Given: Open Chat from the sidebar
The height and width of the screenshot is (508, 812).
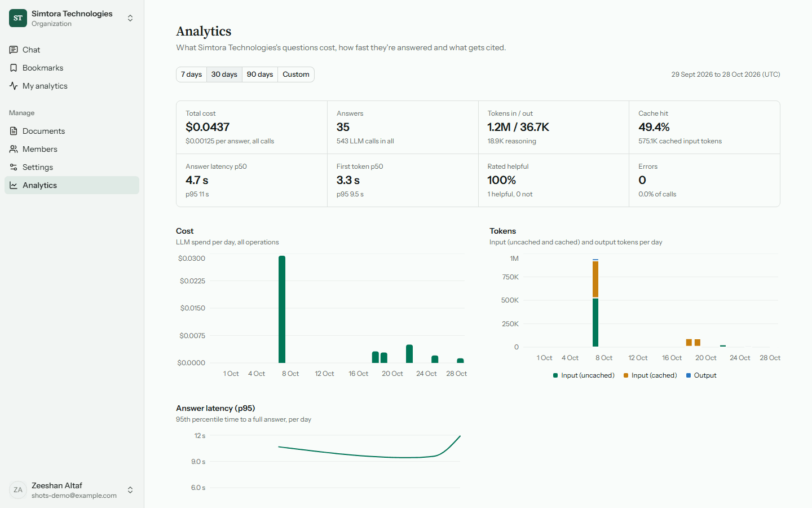Looking at the screenshot, I should point(72,50).
